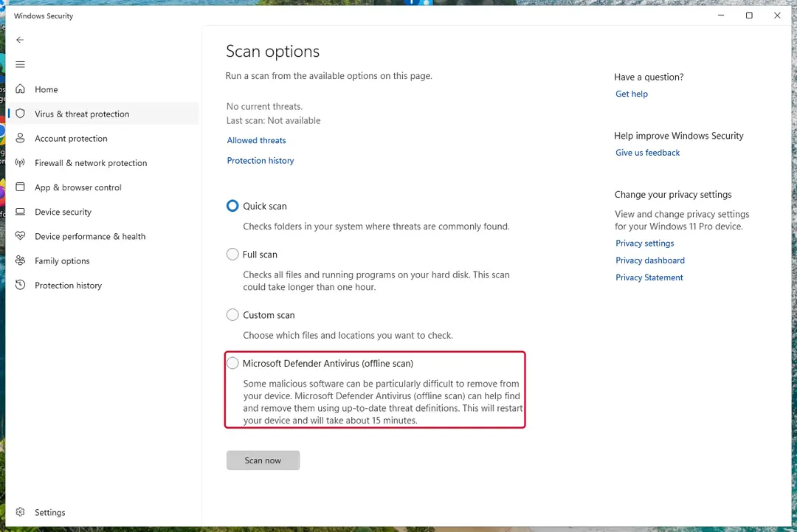Click the Virus & threat protection shield icon
This screenshot has height=532, width=797.
pos(21,114)
